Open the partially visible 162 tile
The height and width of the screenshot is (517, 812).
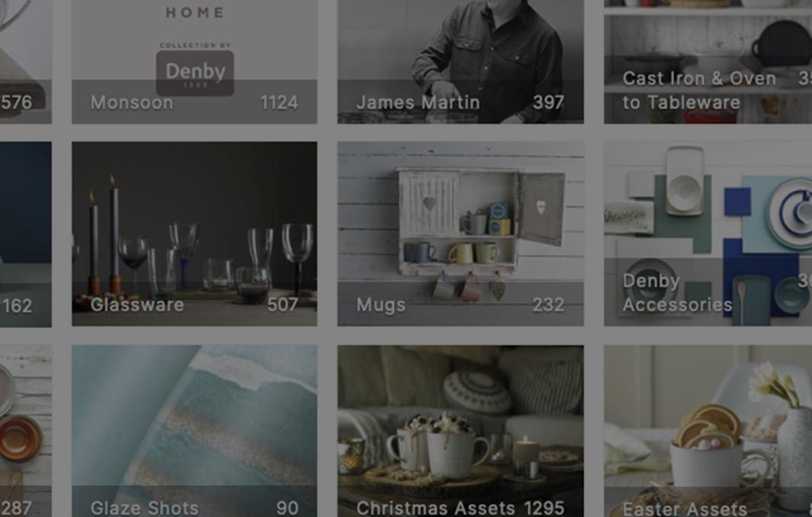25,233
